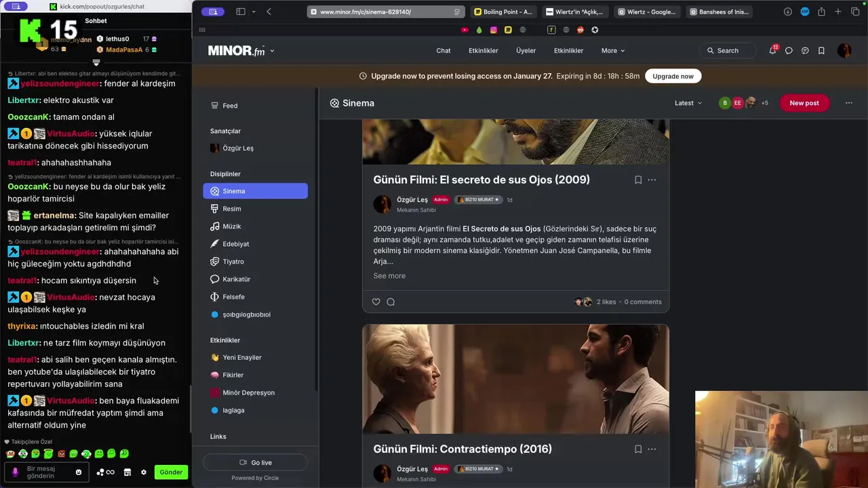Click the Go live button
Viewport: 868px width, 488px height.
256,462
